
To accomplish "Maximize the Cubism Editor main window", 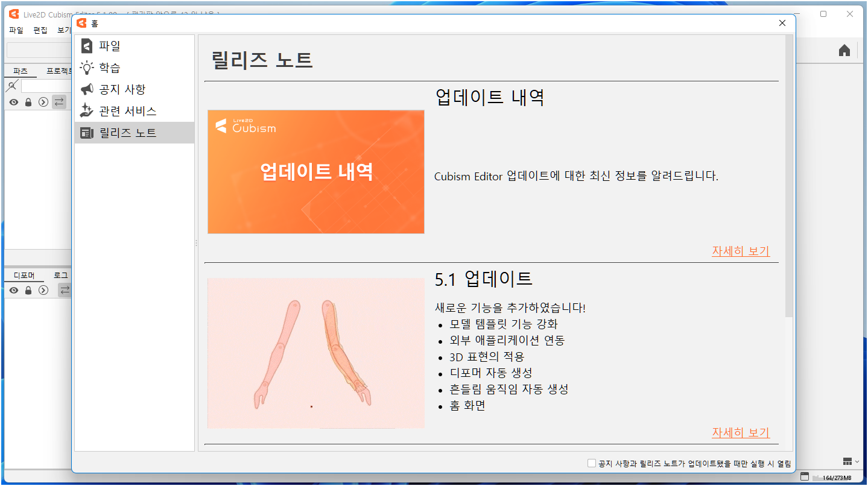I will 823,14.
